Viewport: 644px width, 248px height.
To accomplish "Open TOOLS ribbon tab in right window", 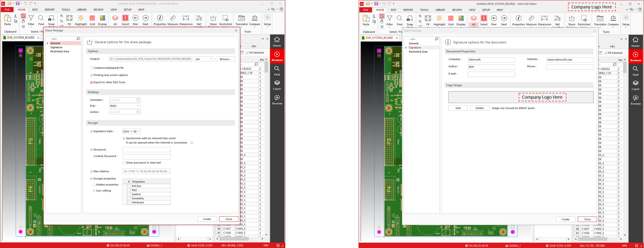I will pos(424,10).
